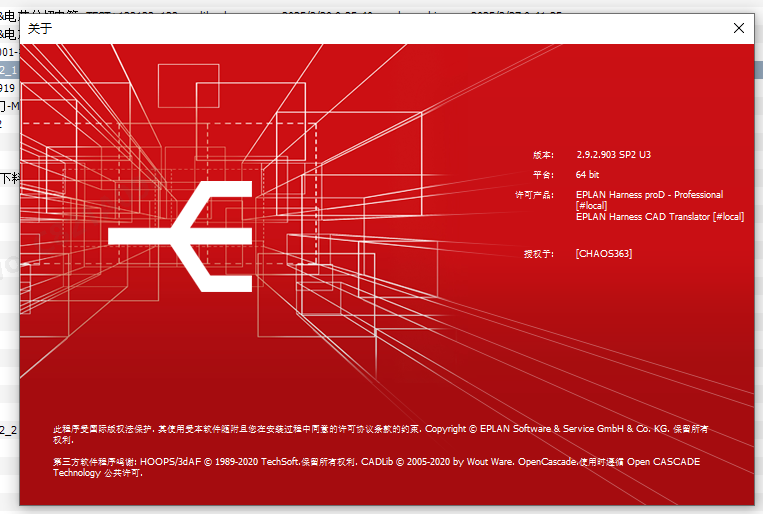Screen dimensions: 763x514
Task: Click the 授权于 label
Action: 538,254
